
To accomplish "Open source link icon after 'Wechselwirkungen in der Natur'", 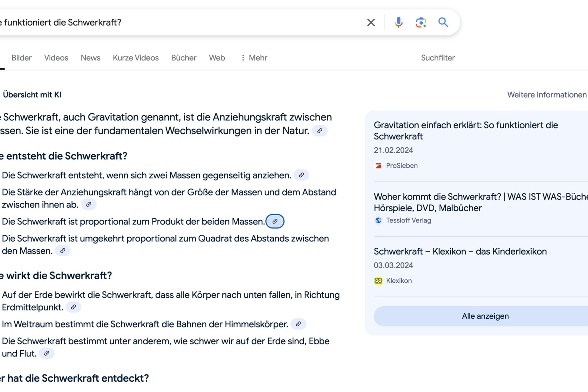I will point(320,131).
